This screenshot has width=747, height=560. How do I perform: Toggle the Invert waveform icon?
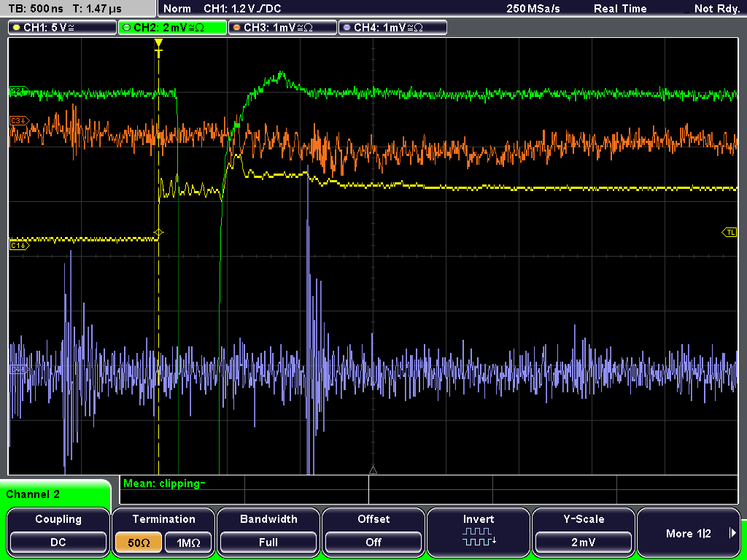(x=479, y=537)
